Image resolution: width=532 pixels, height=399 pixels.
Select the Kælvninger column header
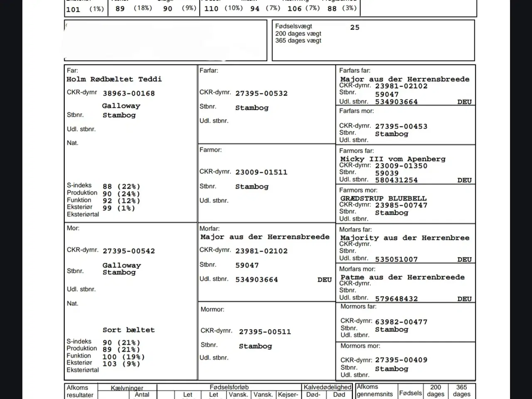pyautogui.click(x=127, y=388)
